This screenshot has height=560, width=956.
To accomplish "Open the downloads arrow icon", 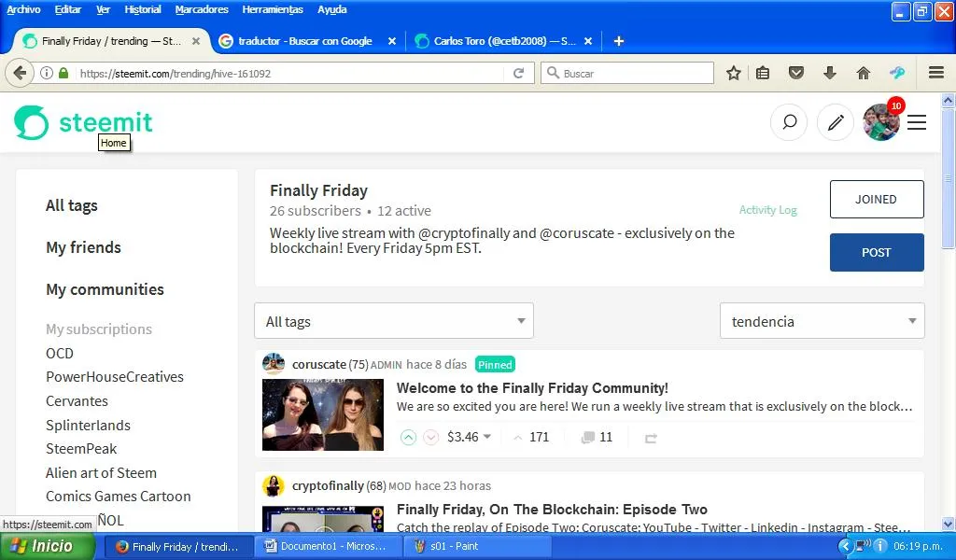I will click(x=829, y=73).
